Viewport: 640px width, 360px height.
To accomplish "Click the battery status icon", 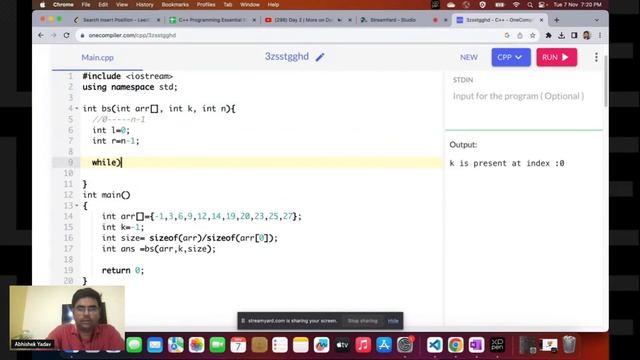I will [500, 4].
